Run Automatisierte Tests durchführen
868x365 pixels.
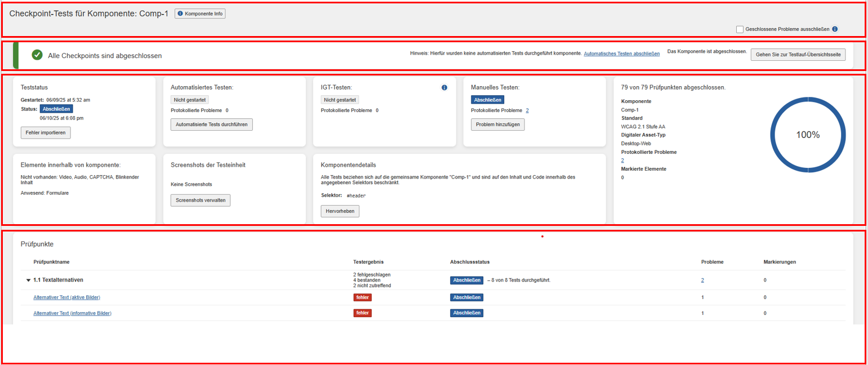[x=212, y=124]
